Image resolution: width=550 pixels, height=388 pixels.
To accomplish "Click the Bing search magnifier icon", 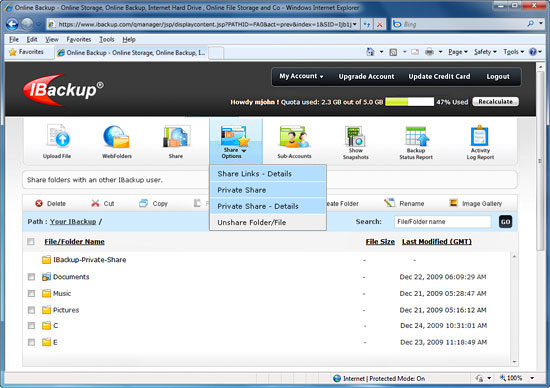I will pyautogui.click(x=531, y=24).
